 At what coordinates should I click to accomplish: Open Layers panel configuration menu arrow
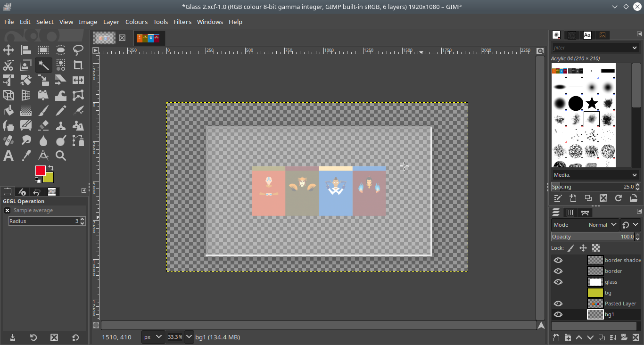639,211
